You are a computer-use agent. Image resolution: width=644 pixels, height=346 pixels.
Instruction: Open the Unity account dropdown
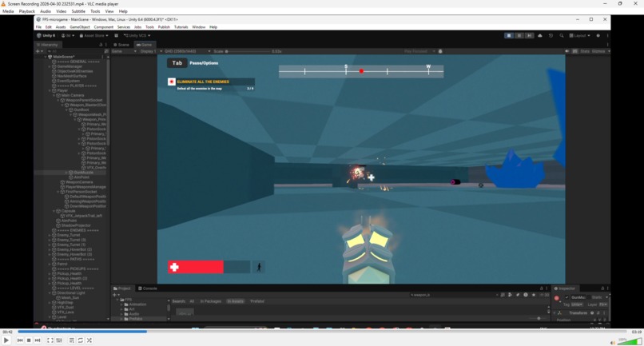pyautogui.click(x=68, y=36)
